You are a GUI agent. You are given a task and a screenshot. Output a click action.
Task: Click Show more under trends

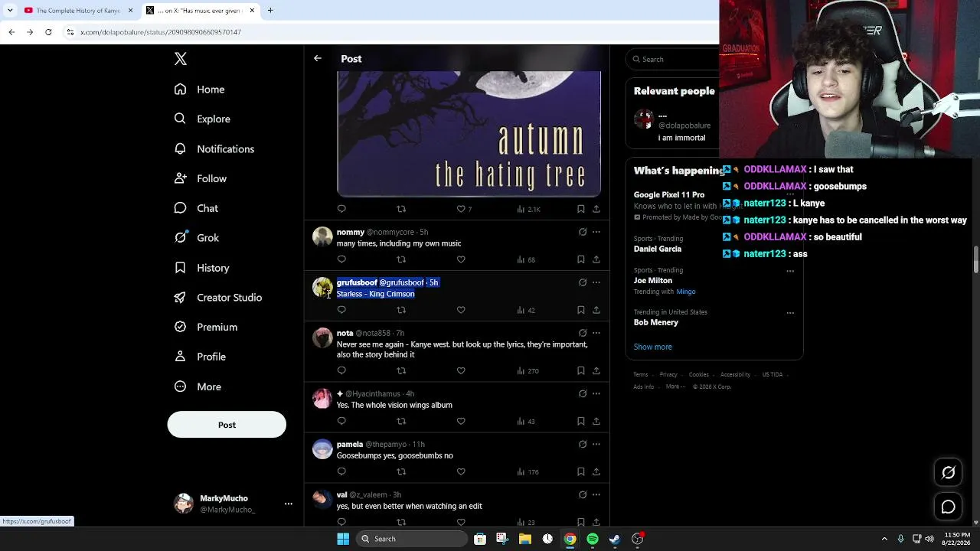pos(653,347)
